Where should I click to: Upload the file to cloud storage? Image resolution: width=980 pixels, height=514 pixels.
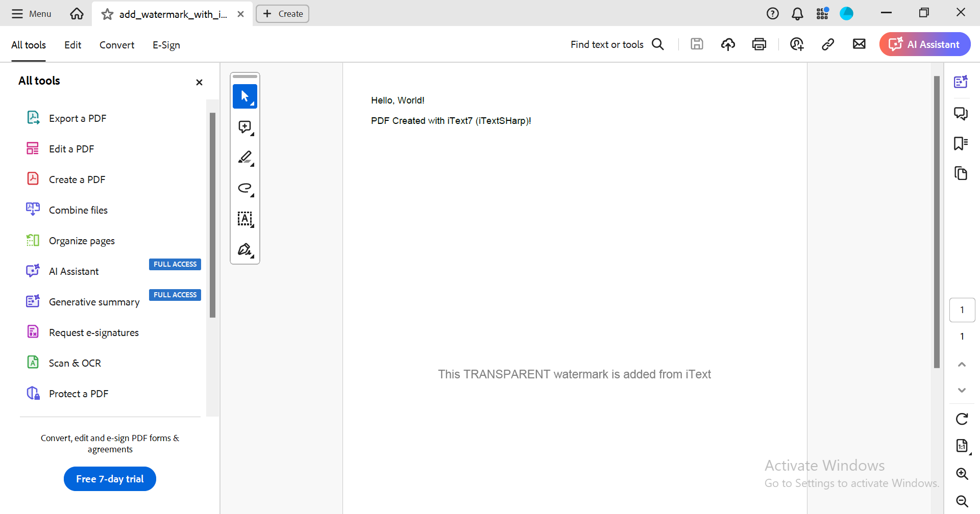[728, 44]
